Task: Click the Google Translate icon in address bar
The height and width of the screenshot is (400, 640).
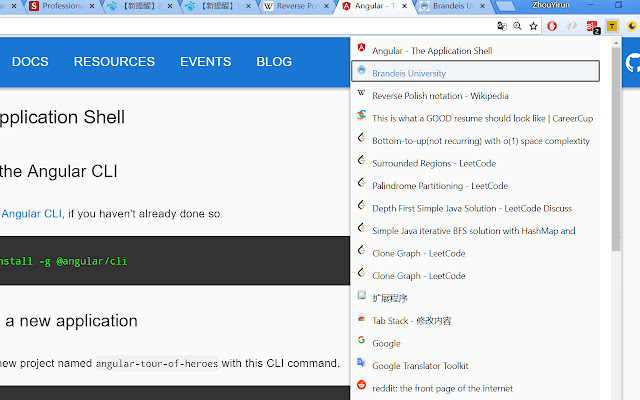Action: [x=502, y=27]
